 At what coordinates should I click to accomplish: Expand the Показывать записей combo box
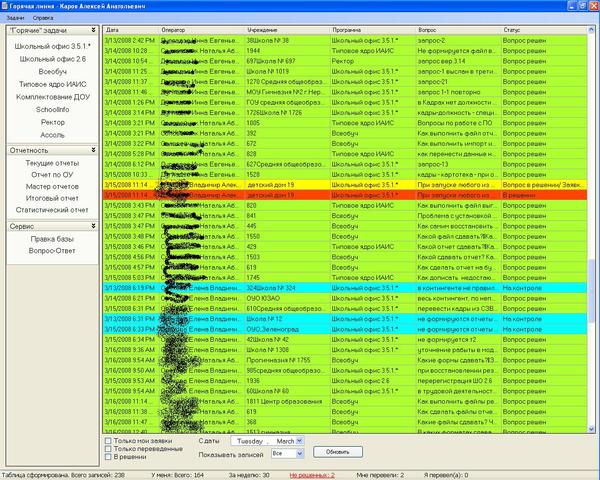[302, 453]
